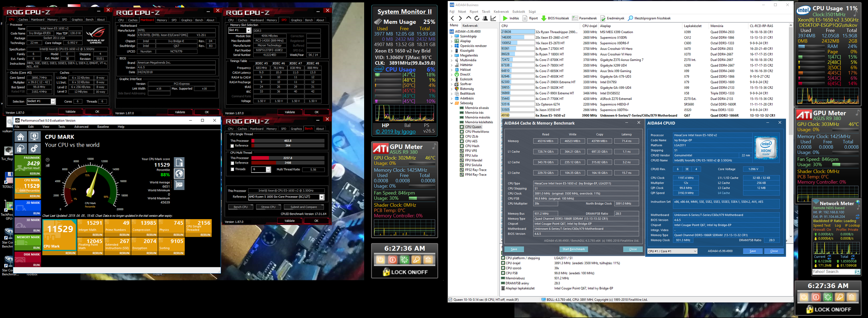
Task: Open Riport from AIDA64 toolbar
Action: [x=530, y=18]
